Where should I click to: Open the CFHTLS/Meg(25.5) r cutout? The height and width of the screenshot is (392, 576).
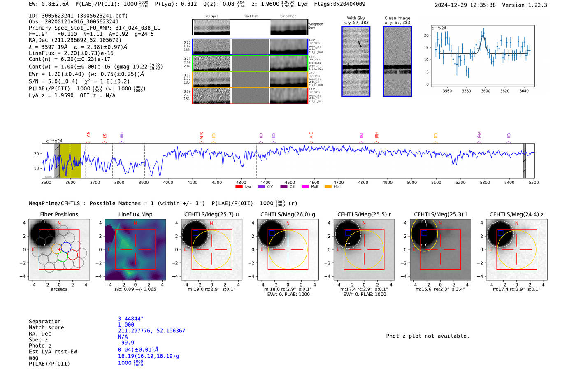point(364,249)
